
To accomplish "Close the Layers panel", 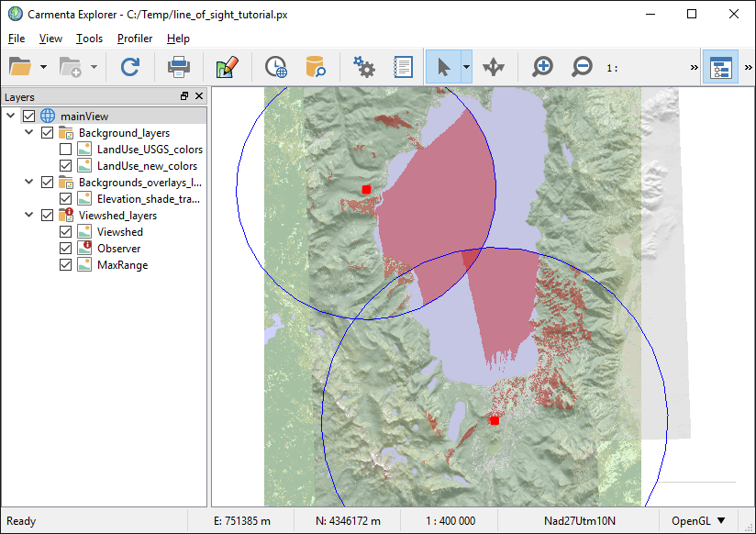I will [199, 96].
